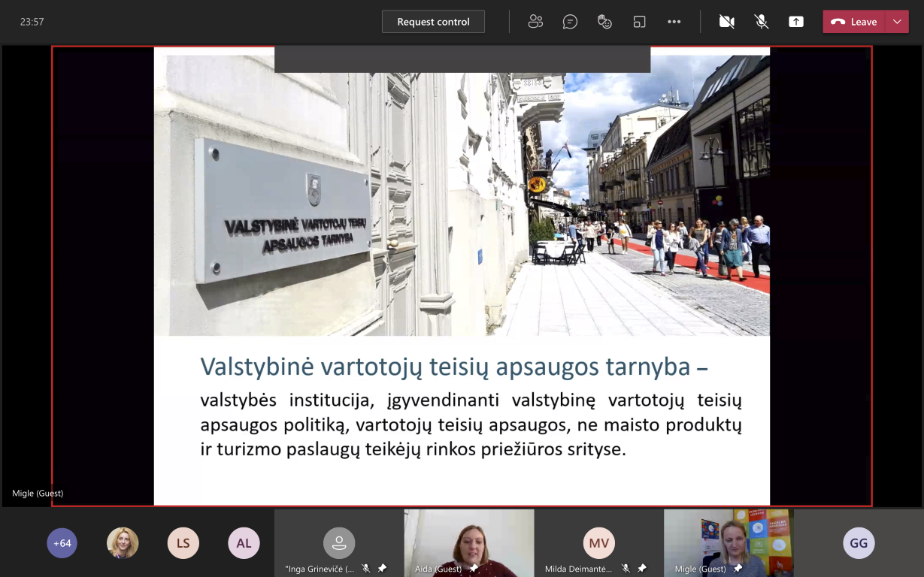The width and height of the screenshot is (924, 577).
Task: Click the Request control button
Action: (x=433, y=22)
